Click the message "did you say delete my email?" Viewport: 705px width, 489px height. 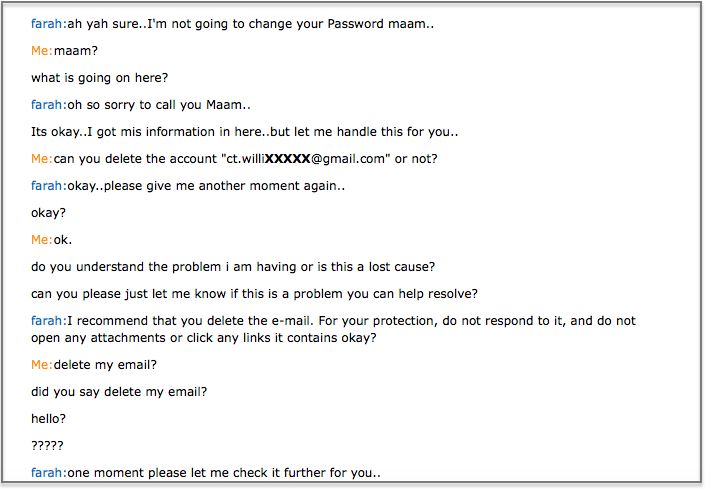[x=119, y=391]
